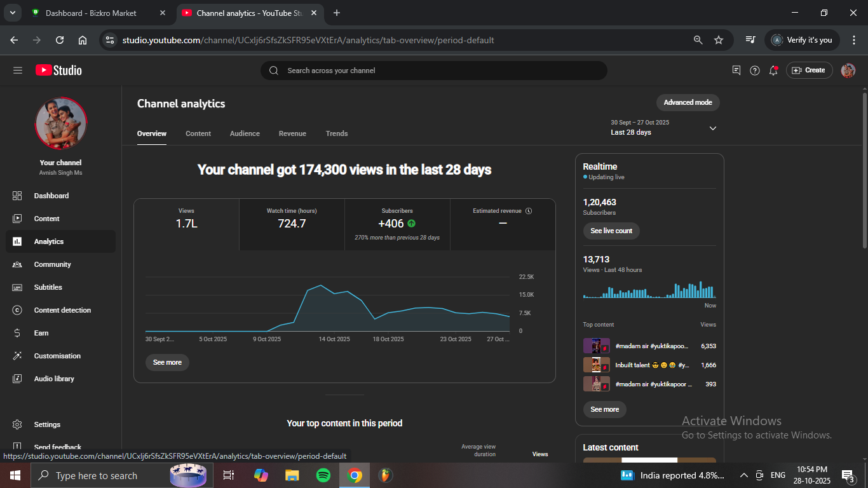Screen dimensions: 868x488
Task: Click the notifications bell icon
Action: pyautogui.click(x=773, y=71)
